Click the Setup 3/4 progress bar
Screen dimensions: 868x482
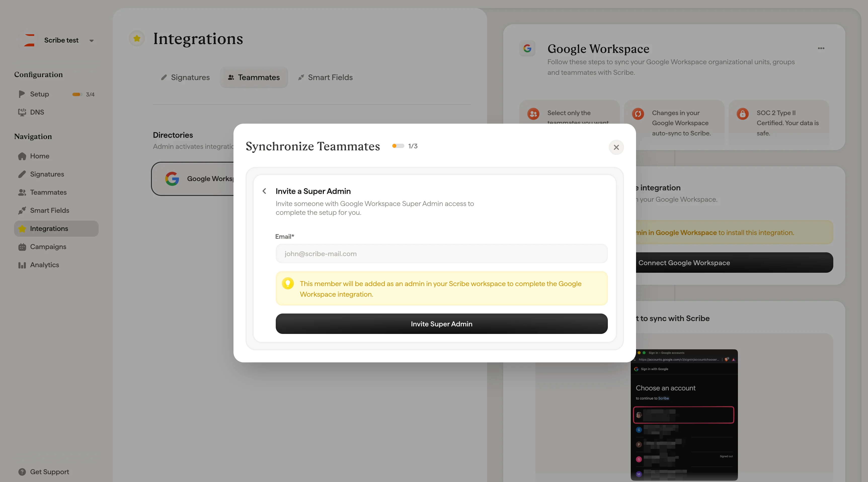77,94
